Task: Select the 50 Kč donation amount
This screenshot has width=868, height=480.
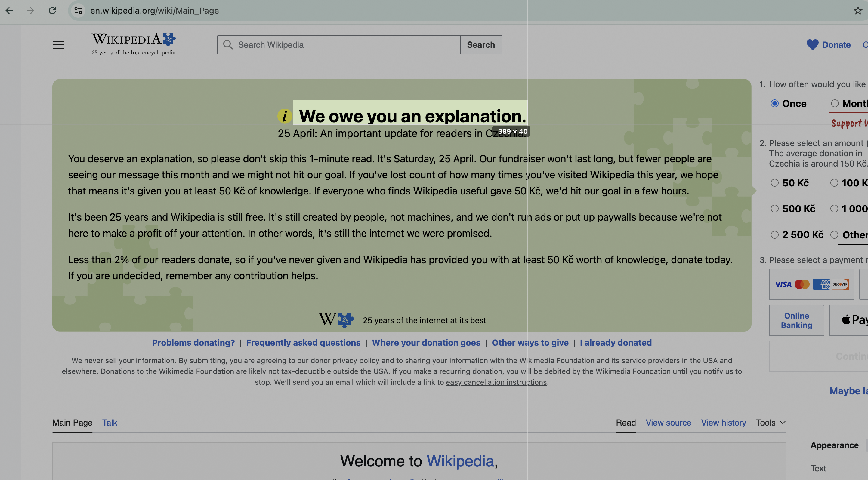Action: click(775, 183)
